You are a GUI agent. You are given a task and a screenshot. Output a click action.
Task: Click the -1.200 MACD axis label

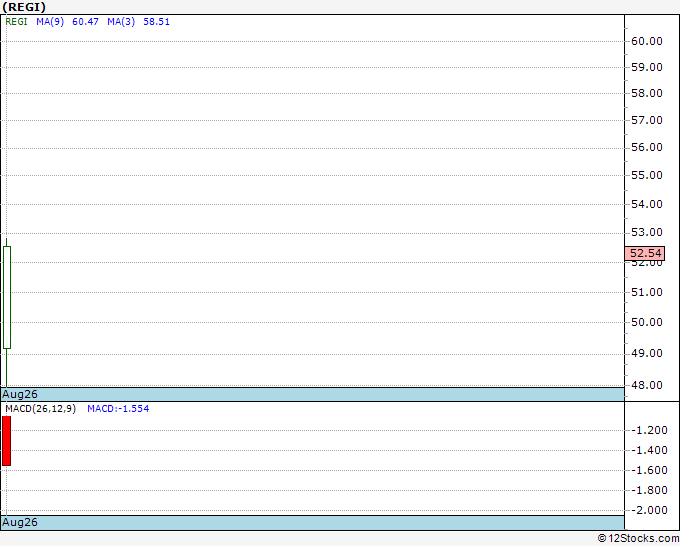[x=649, y=430]
